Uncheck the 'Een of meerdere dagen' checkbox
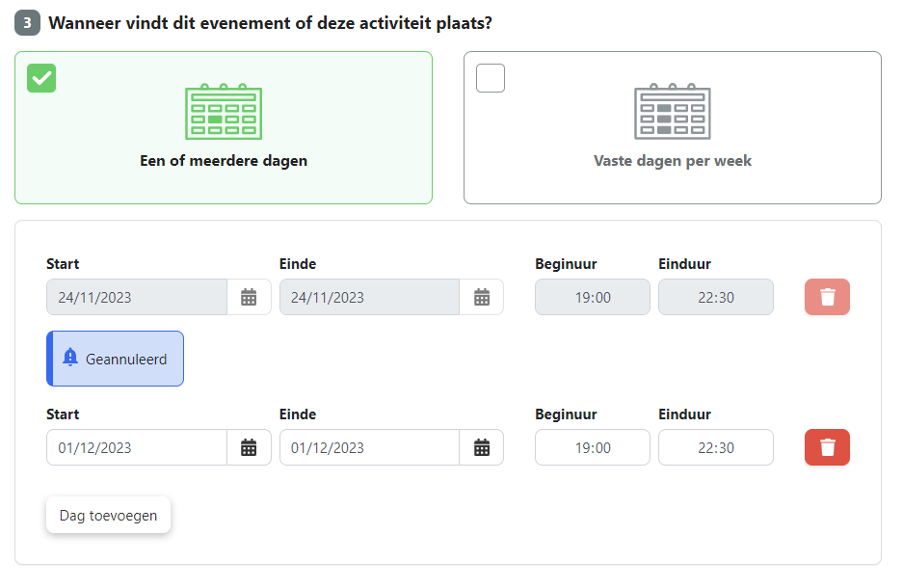The height and width of the screenshot is (588, 903). 41,78
